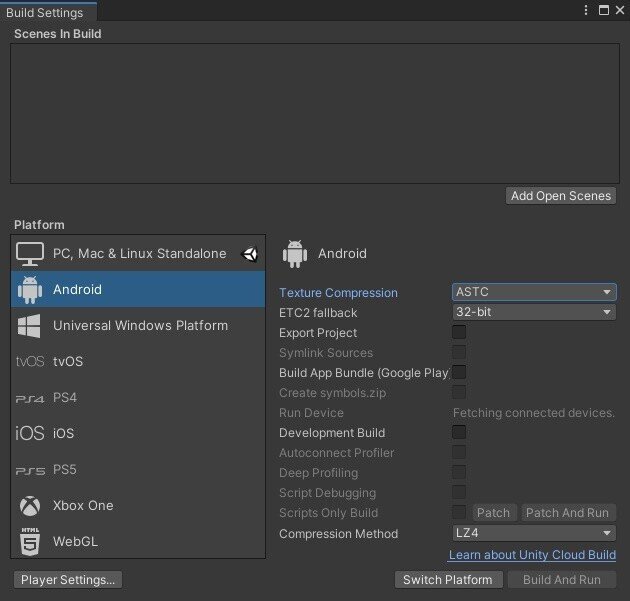Open the ETC2 fallback 32-bit dropdown
This screenshot has width=630, height=601.
tap(534, 312)
